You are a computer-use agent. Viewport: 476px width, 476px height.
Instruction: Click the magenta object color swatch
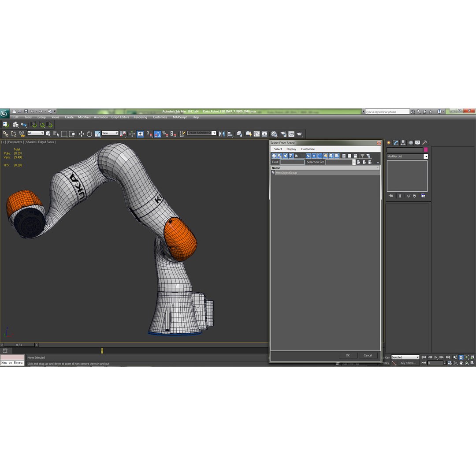(x=426, y=150)
